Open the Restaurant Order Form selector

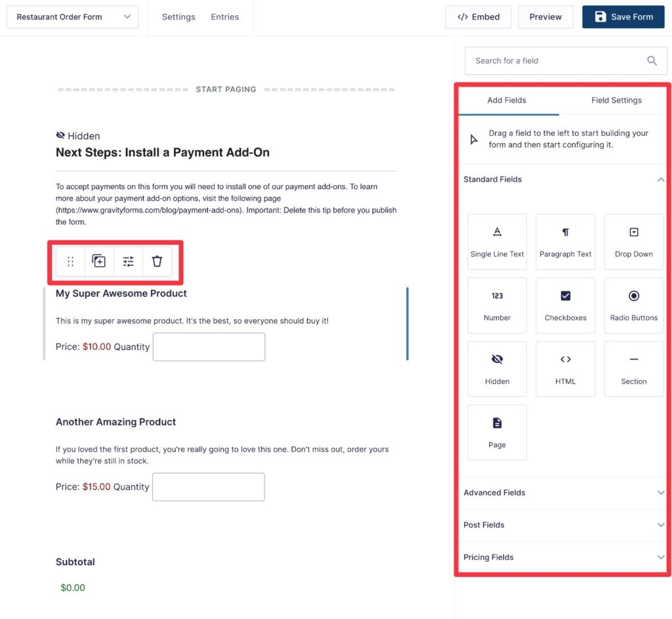tap(72, 16)
